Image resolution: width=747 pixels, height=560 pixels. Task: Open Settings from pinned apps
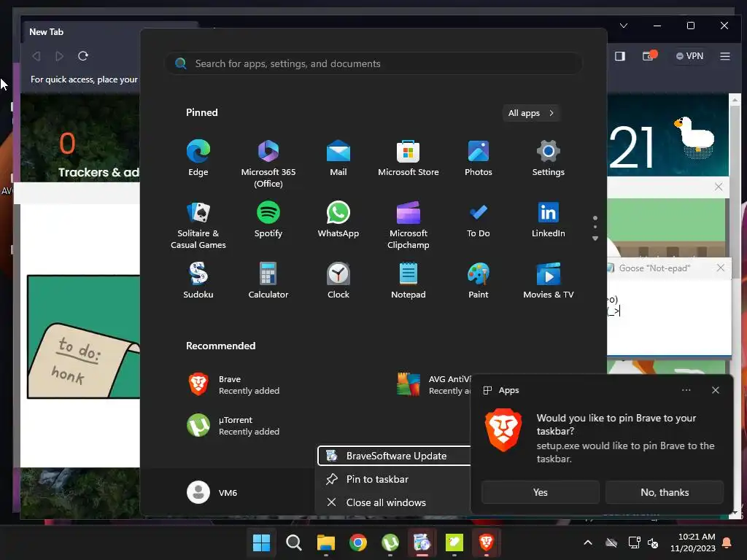click(549, 158)
